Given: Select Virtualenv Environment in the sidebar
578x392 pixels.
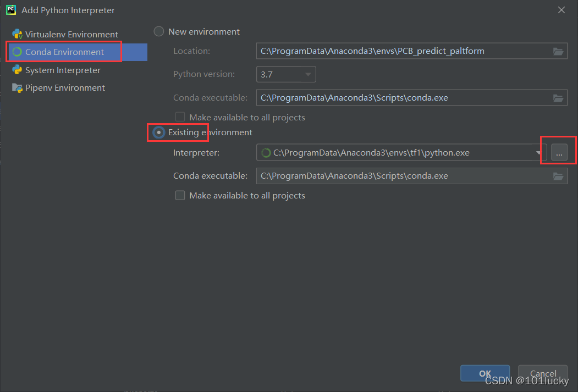Looking at the screenshot, I should (x=77, y=34).
